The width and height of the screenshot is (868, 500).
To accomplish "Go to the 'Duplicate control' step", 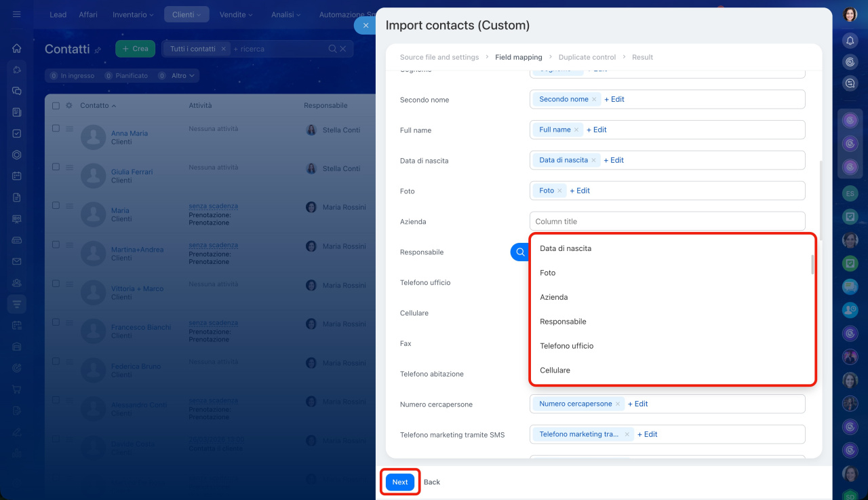I will pos(587,58).
